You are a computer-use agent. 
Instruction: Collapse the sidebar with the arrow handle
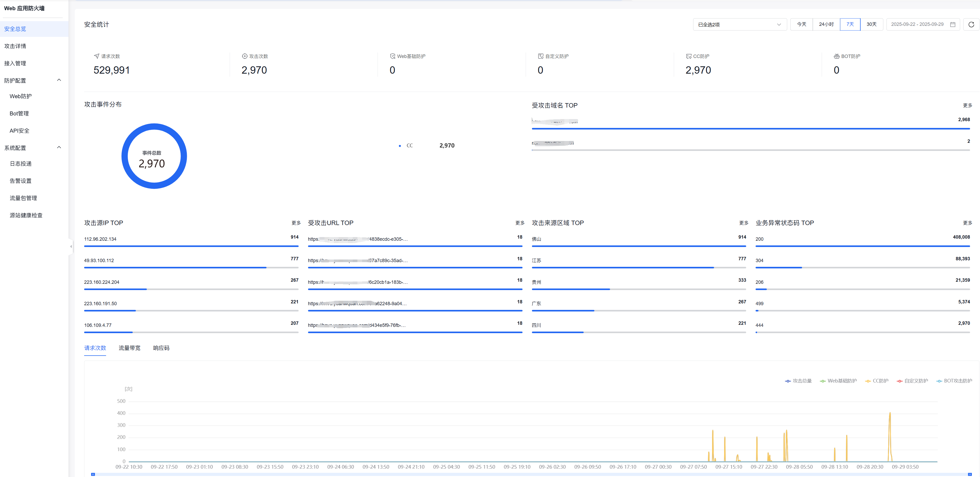point(71,246)
